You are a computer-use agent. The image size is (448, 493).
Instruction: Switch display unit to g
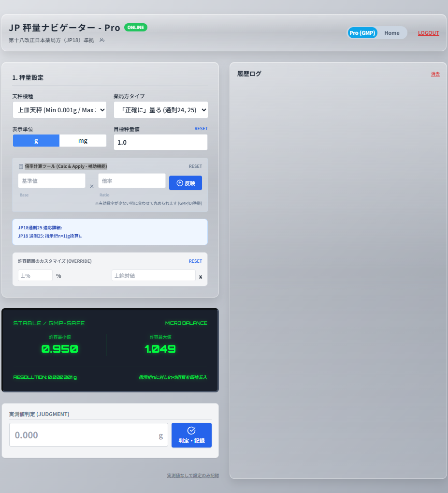(36, 141)
